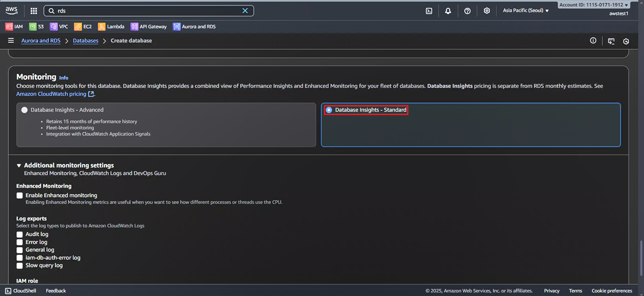The height and width of the screenshot is (296, 644).
Task: Check the Audit log option
Action: tap(20, 234)
